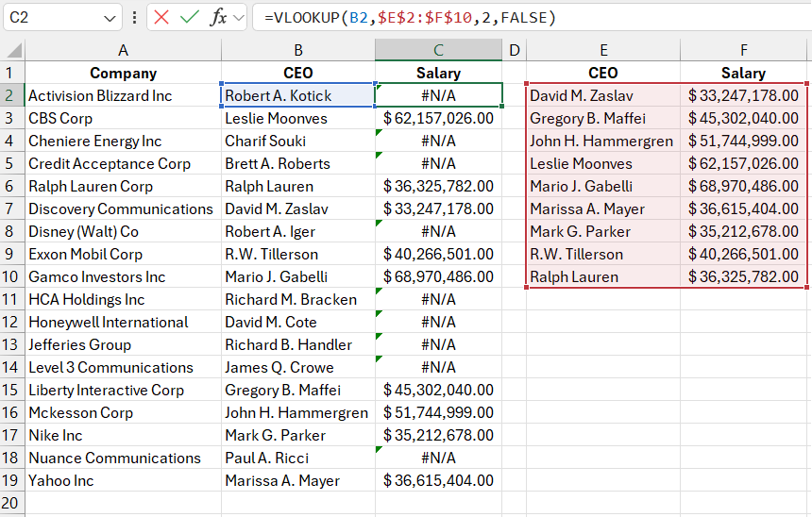
Task: Click the #N/A cell for Disney (Walt) Co
Action: 438,231
